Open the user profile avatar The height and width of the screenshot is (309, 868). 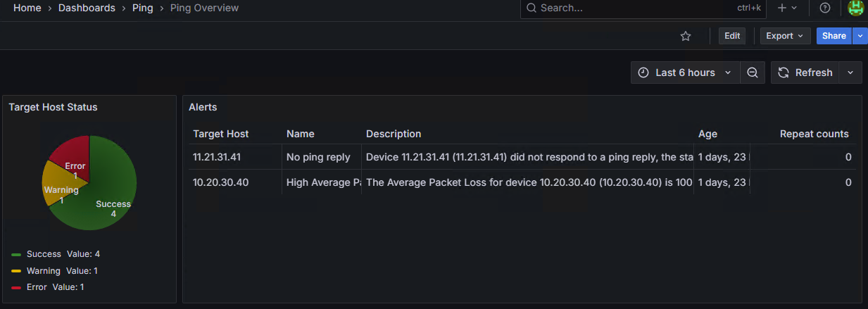(856, 8)
